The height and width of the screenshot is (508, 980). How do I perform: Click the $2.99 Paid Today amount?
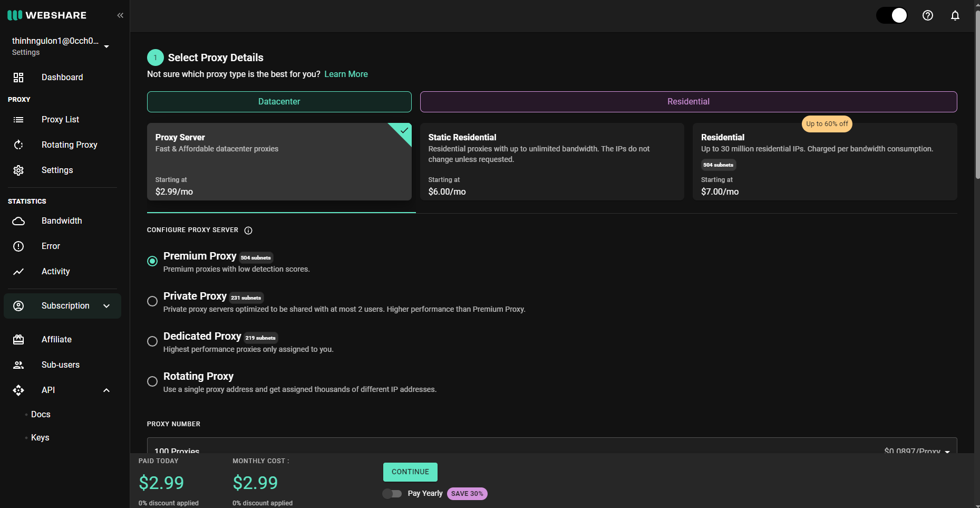(x=161, y=483)
